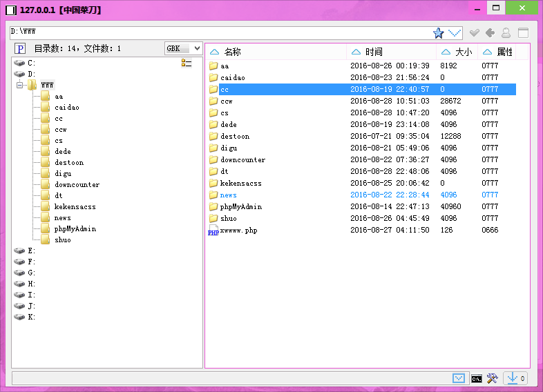The image size is (543, 392).
Task: Click the back arrow icon
Action: tap(490, 33)
